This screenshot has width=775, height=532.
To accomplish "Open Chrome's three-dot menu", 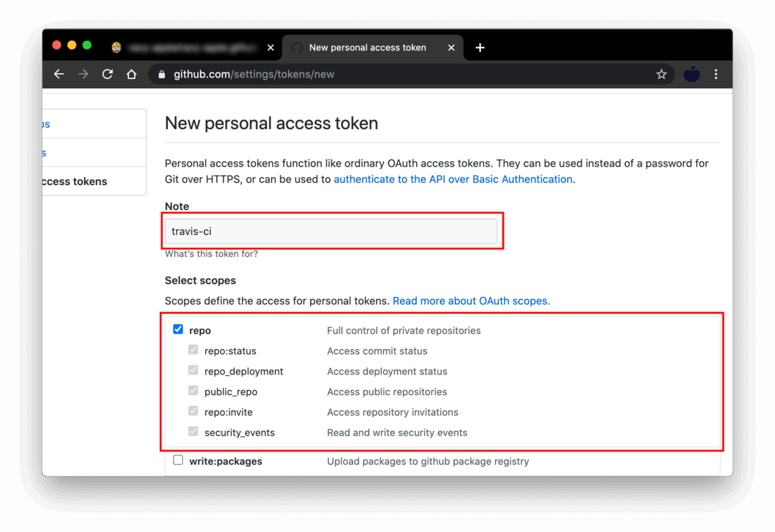I will click(716, 74).
